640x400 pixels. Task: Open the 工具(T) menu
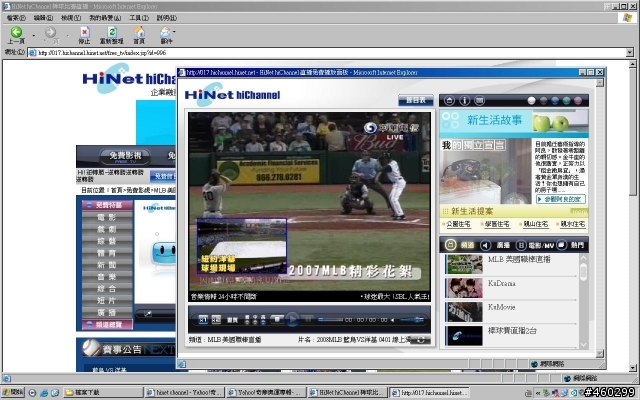(x=139, y=18)
